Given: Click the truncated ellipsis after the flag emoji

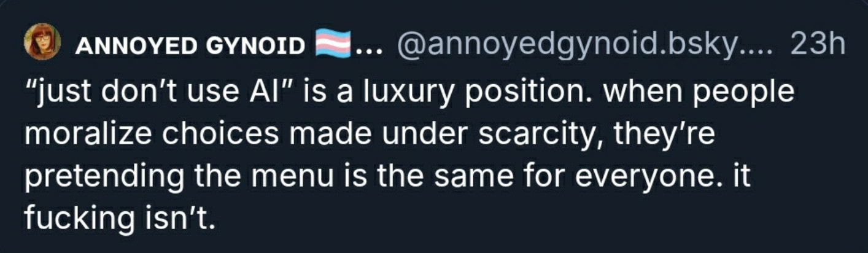Looking at the screenshot, I should 368,45.
